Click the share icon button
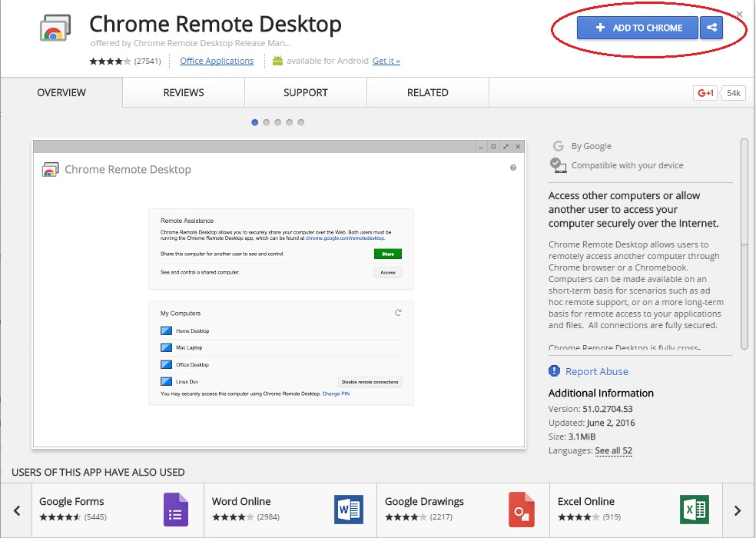Image resolution: width=756 pixels, height=538 pixels. (x=711, y=28)
